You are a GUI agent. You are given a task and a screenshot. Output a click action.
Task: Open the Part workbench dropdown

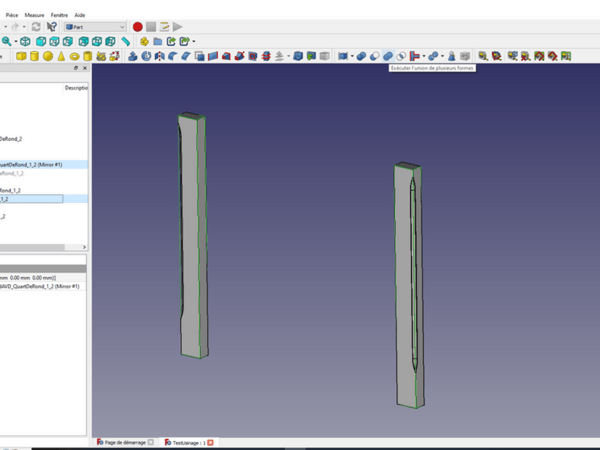tap(95, 27)
